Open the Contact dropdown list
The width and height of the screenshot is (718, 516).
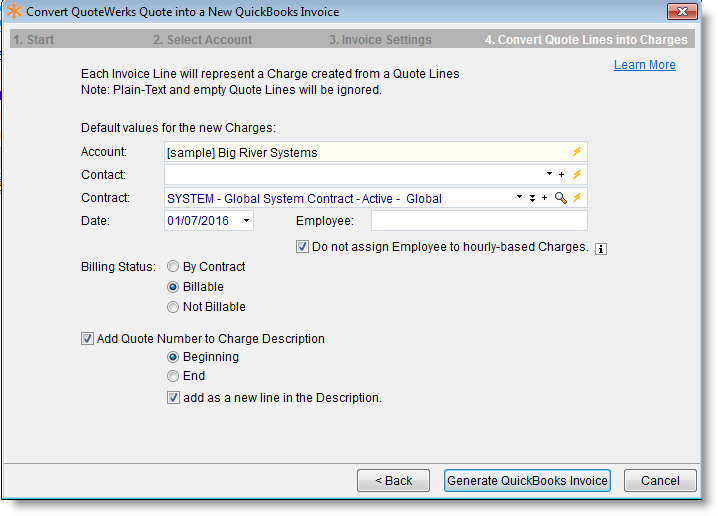549,175
